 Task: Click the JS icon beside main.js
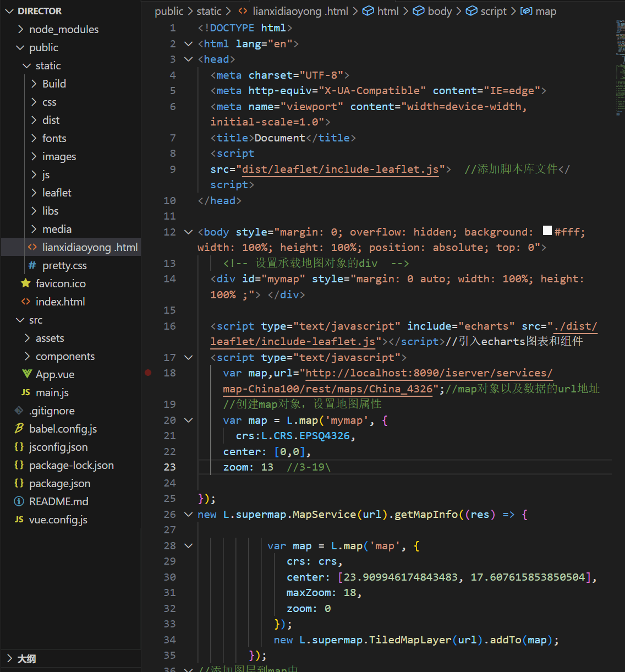click(26, 392)
